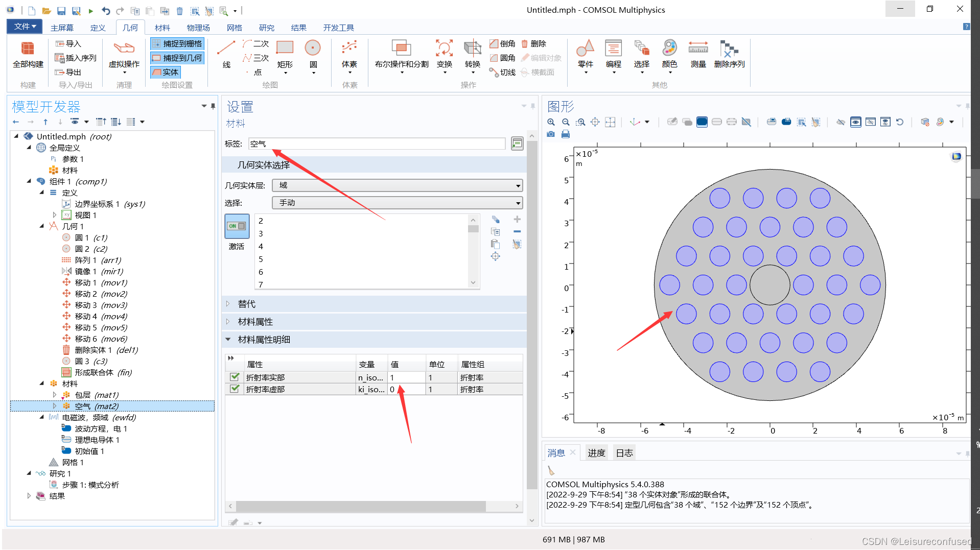
Task: Click the Label input field containing 空气
Action: click(x=377, y=144)
